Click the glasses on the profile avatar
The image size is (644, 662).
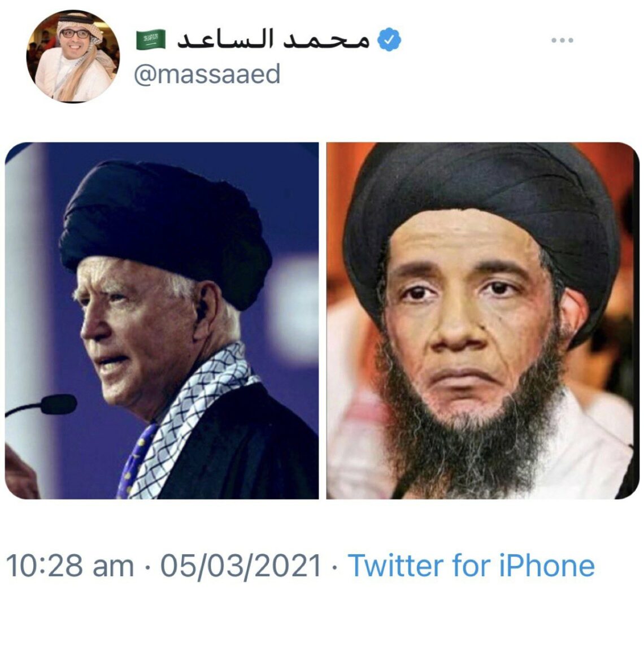pyautogui.click(x=75, y=34)
